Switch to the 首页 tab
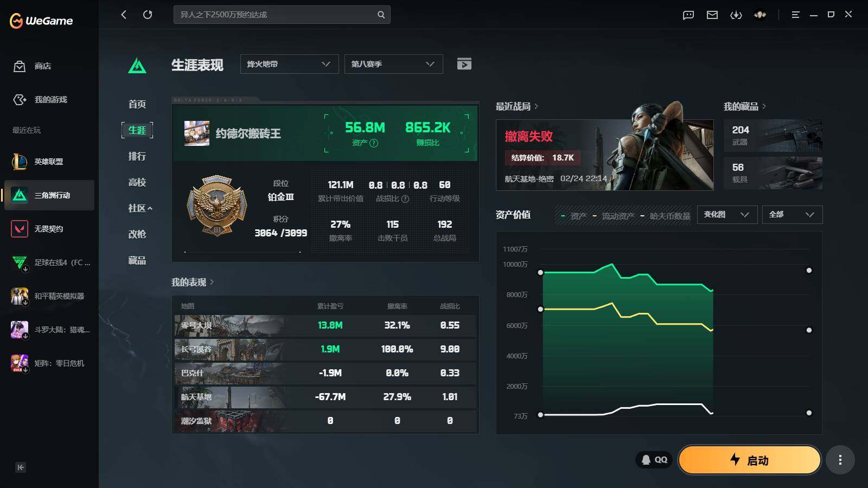Viewport: 868px width, 488px height. click(x=137, y=104)
